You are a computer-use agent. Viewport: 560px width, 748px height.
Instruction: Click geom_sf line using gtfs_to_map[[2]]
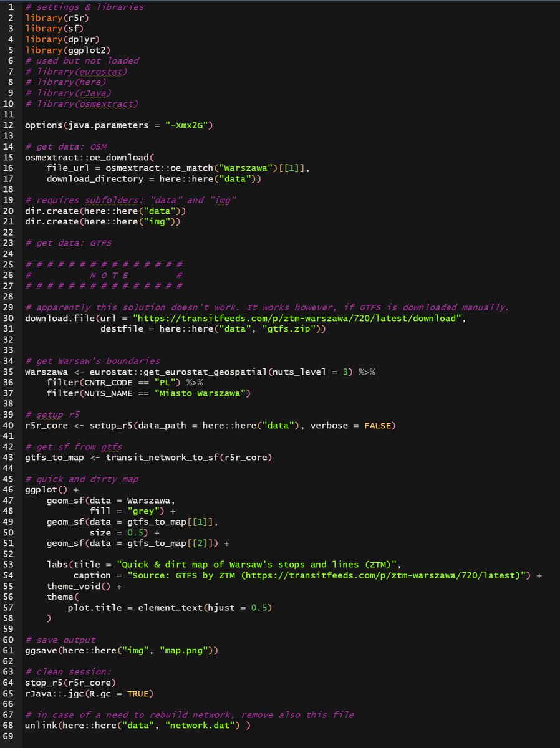(x=138, y=544)
